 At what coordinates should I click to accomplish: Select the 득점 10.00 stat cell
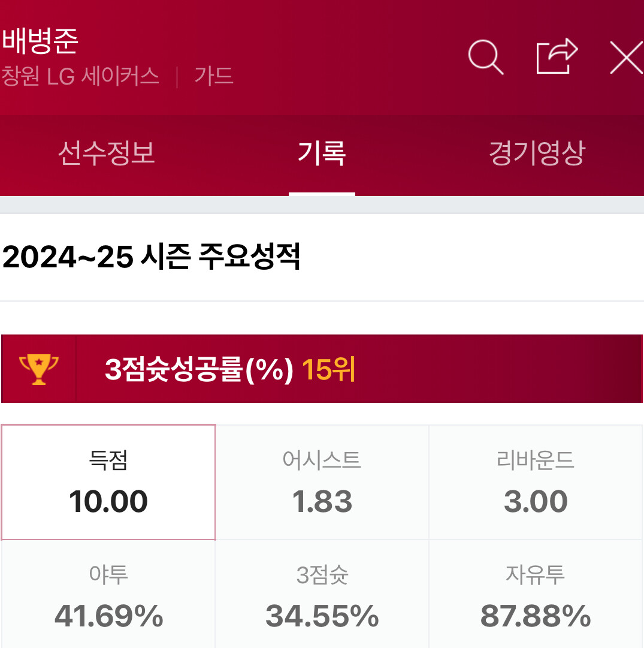click(108, 483)
